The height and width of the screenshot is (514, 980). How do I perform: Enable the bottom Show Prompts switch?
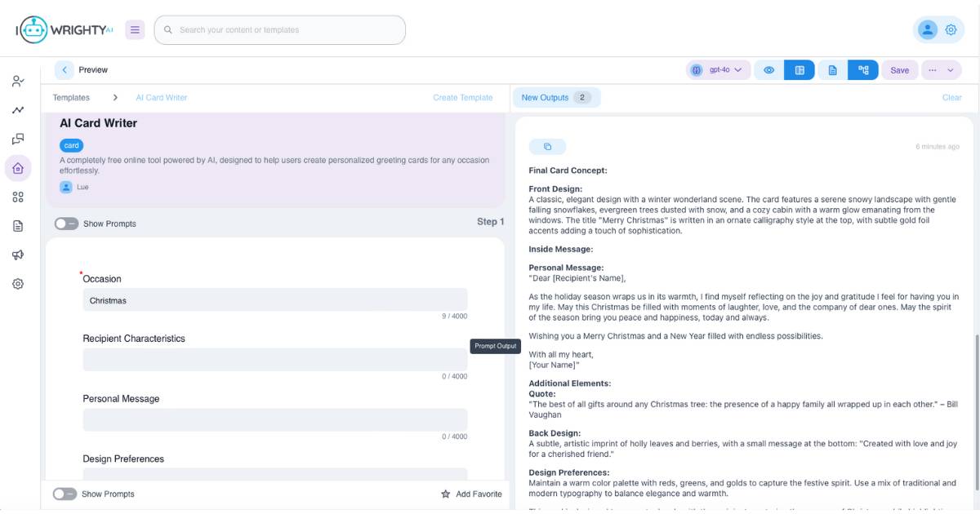[65, 494]
